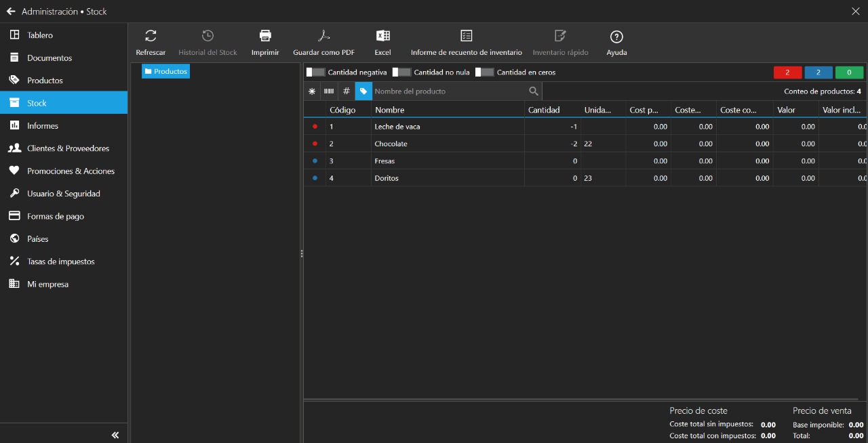Open Clientes & Proveedores

tap(64, 148)
